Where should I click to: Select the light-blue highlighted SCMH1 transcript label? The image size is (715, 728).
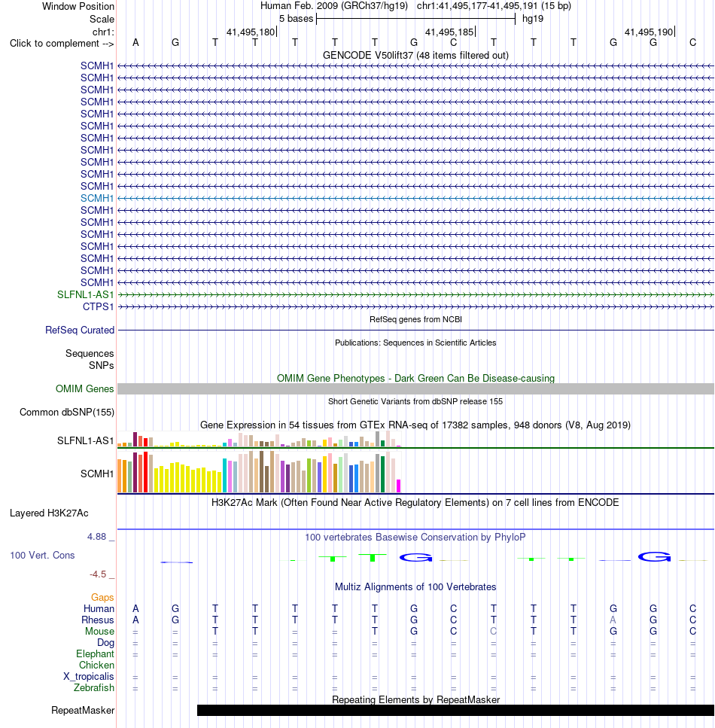coord(97,198)
